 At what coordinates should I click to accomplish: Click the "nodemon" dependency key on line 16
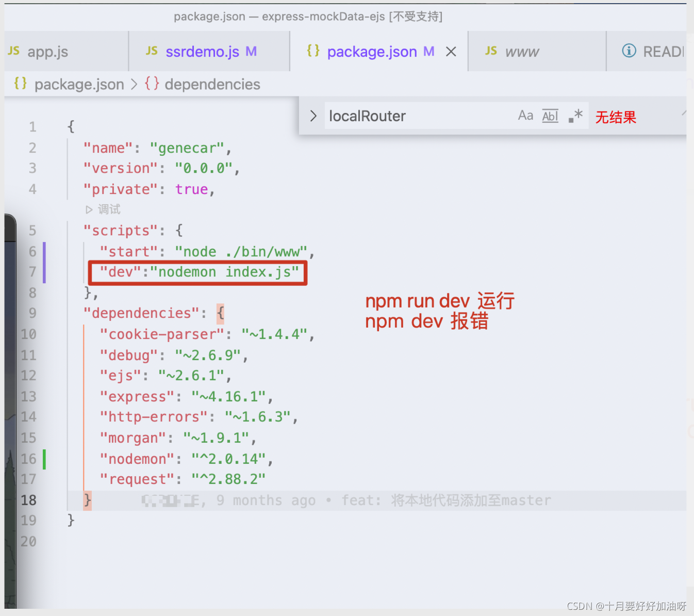(137, 460)
